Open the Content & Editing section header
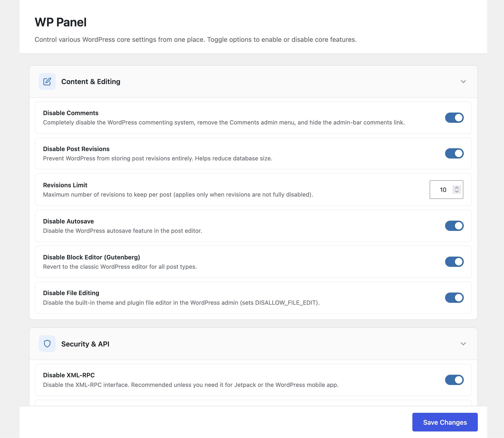Image resolution: width=504 pixels, height=438 pixels. coord(91,81)
